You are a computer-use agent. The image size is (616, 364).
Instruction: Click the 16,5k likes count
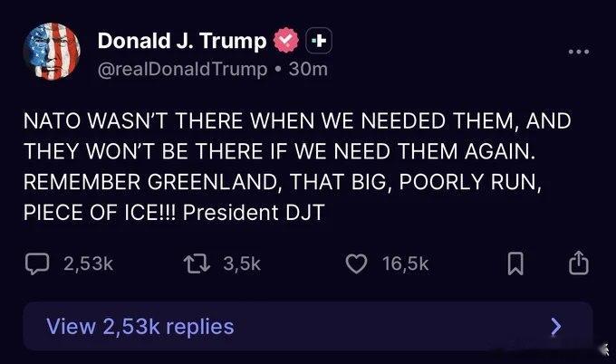(x=406, y=263)
